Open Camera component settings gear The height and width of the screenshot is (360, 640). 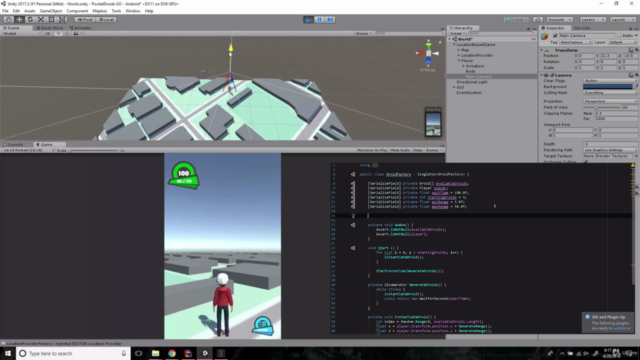tap(637, 75)
